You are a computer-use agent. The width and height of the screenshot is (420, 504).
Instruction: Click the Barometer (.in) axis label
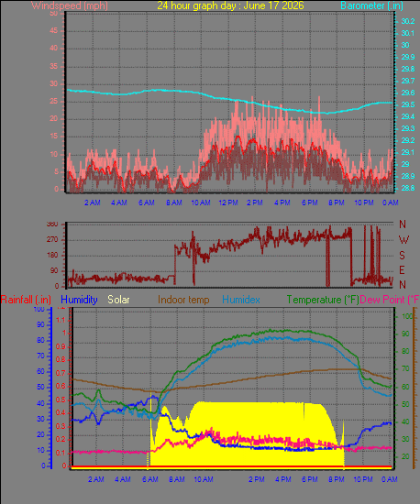point(371,5)
